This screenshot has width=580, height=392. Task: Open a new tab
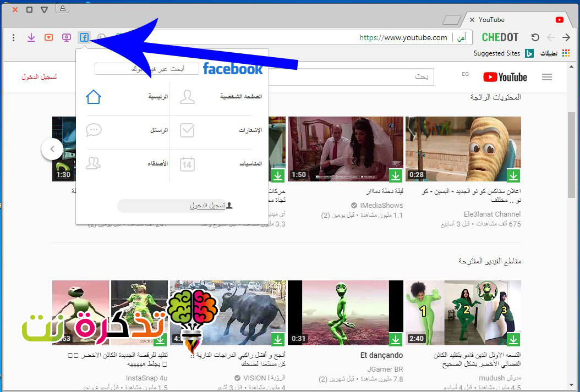pyautogui.click(x=452, y=20)
